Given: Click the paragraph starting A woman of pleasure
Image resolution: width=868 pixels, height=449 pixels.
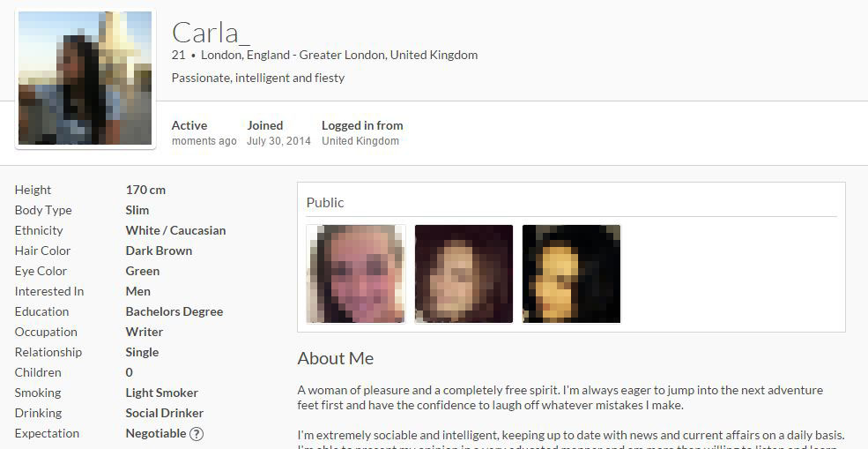Looking at the screenshot, I should [x=560, y=398].
